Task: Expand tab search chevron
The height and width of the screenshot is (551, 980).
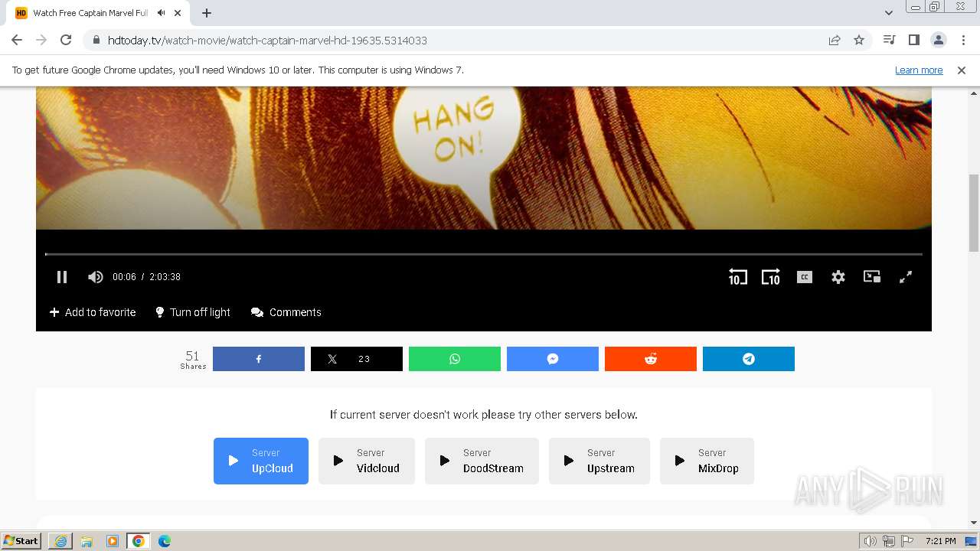Action: pos(888,13)
